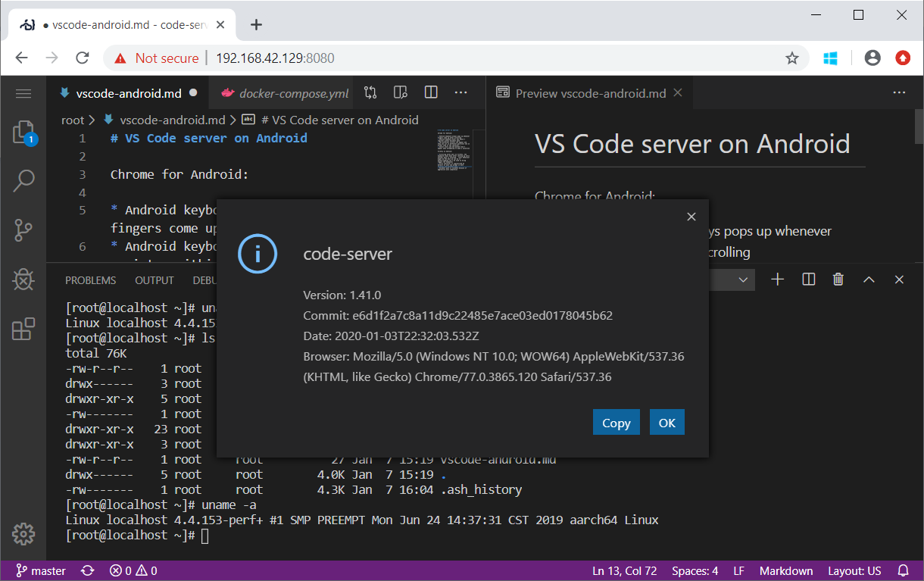Click the Windows logo extension icon
The height and width of the screenshot is (581, 924).
(x=831, y=58)
